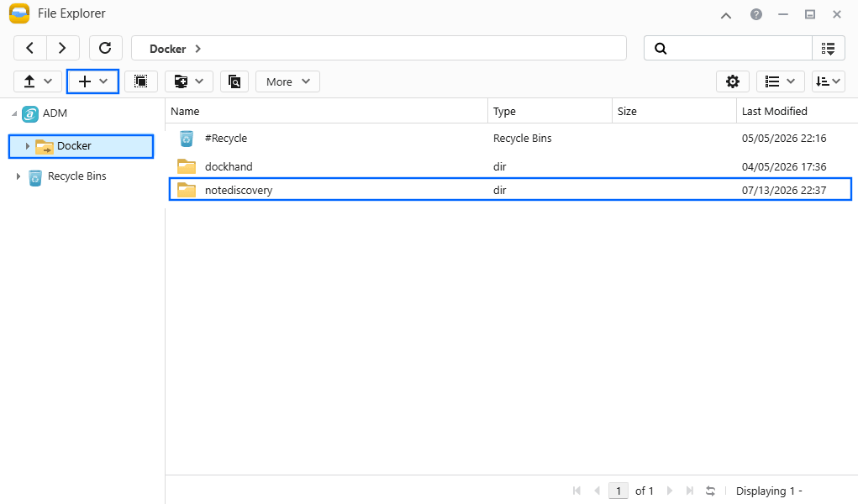Viewport: 858px width, 504px height.
Task: Click the #Recycle bin icon
Action: coord(187,139)
